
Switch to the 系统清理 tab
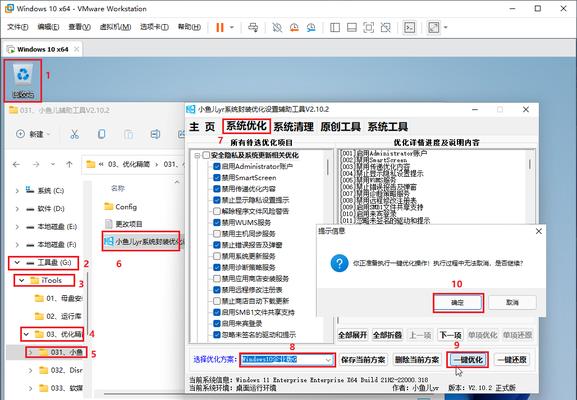(293, 127)
